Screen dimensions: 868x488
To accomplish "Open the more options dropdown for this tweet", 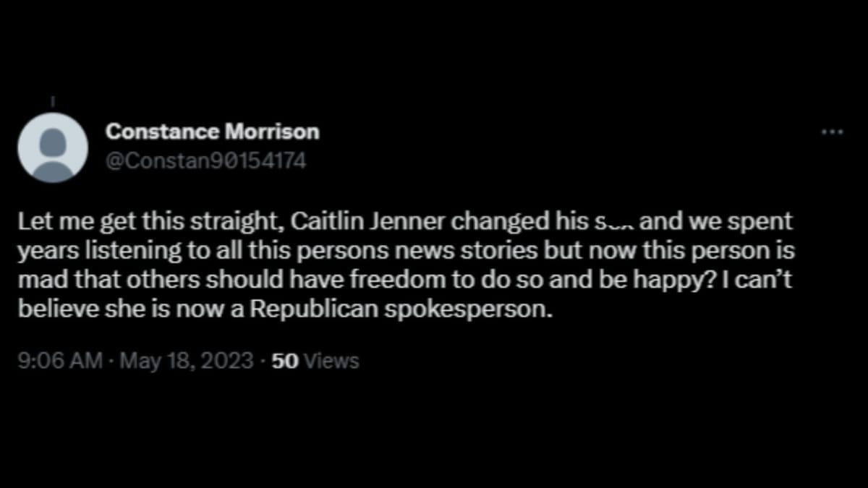I will coord(832,132).
